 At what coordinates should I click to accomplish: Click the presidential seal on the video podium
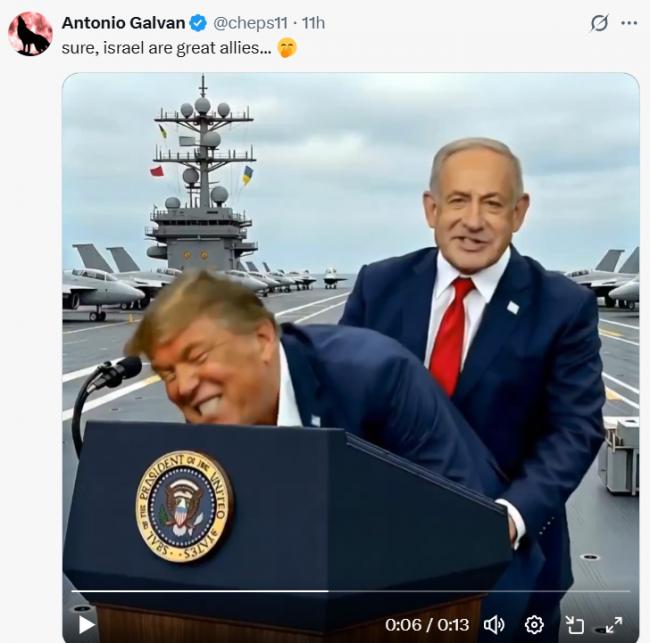pos(184,506)
